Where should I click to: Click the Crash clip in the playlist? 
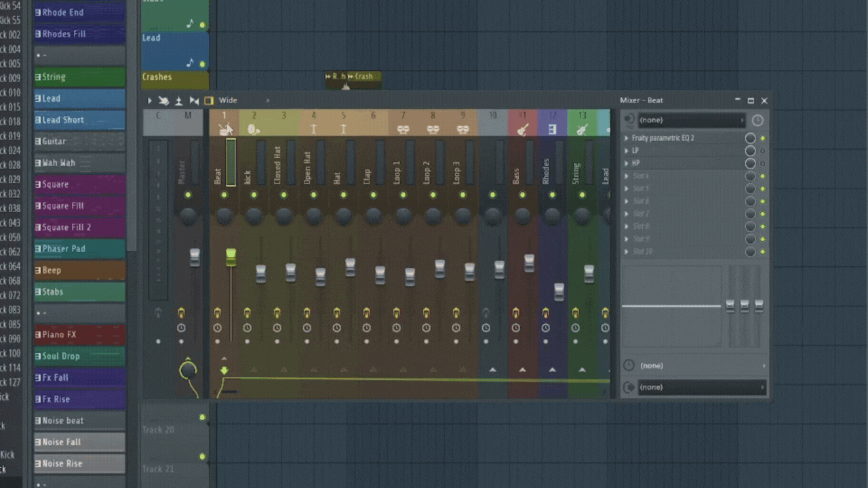[364, 77]
